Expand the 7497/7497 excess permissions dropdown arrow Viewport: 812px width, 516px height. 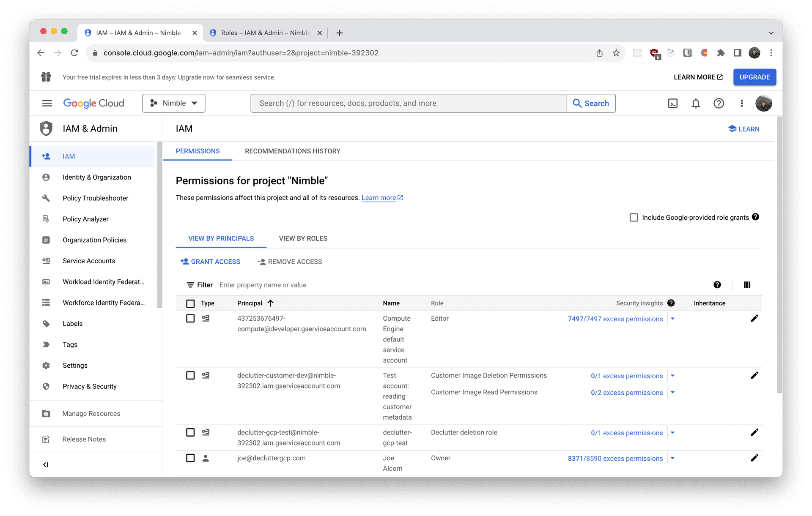[672, 319]
